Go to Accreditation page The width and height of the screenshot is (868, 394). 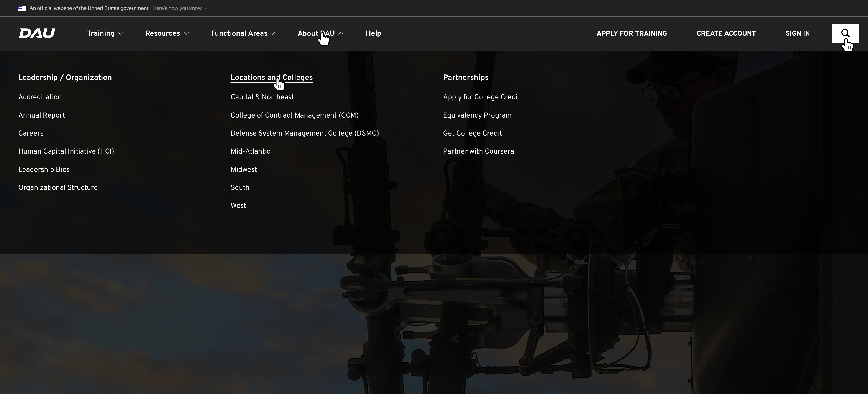40,97
